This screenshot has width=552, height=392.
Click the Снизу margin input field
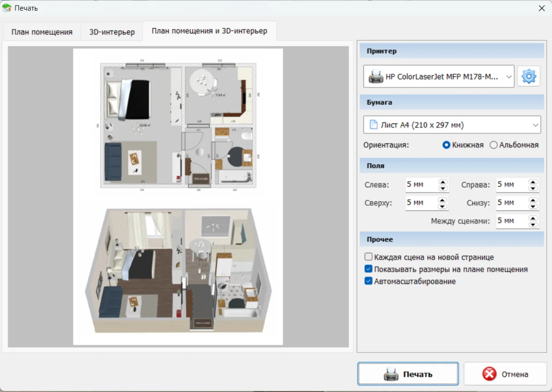(512, 203)
